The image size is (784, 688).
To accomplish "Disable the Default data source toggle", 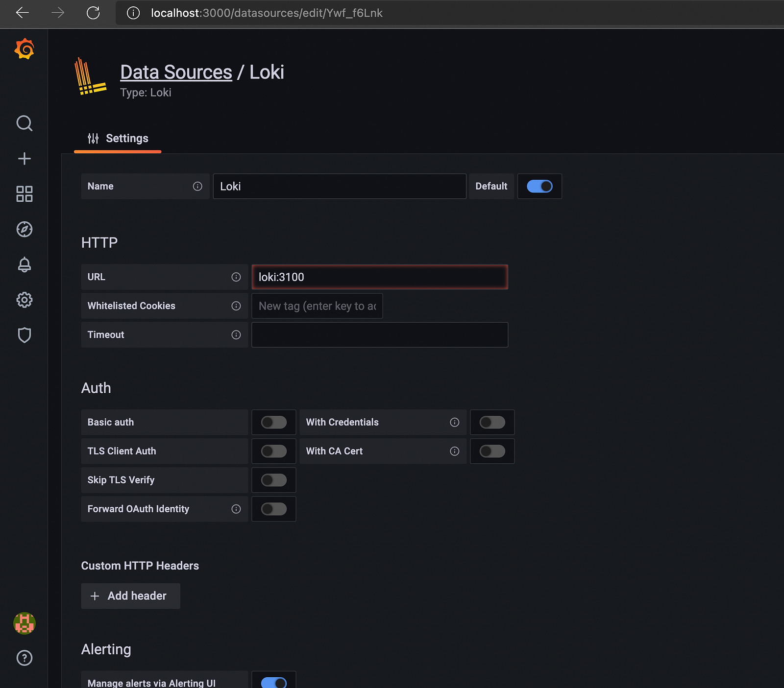I will tap(539, 186).
